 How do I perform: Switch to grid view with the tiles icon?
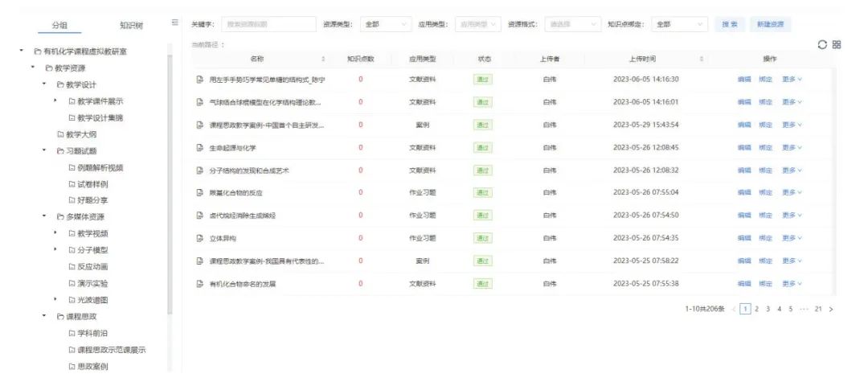click(x=837, y=45)
